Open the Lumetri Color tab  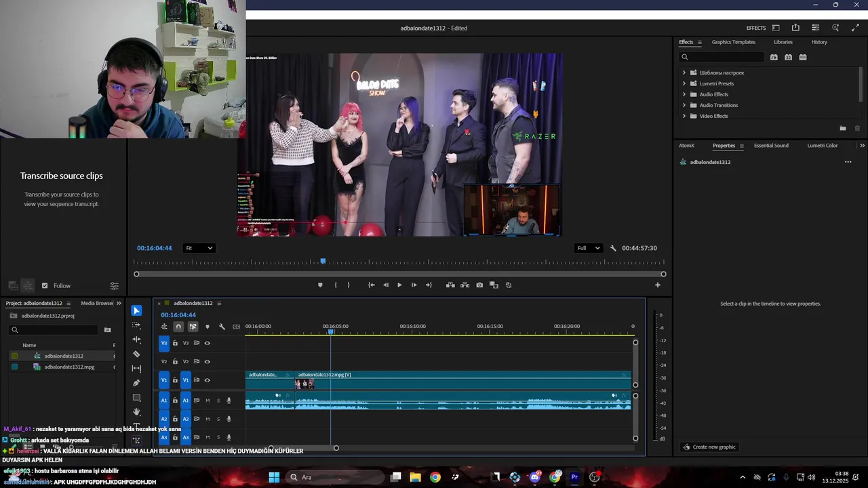tap(822, 146)
